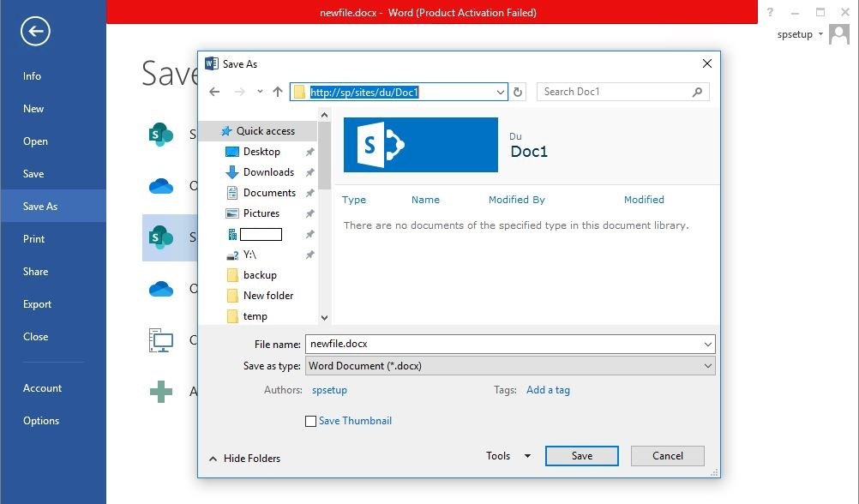This screenshot has width=859, height=504.
Task: Click the search magnifier icon
Action: tap(697, 92)
